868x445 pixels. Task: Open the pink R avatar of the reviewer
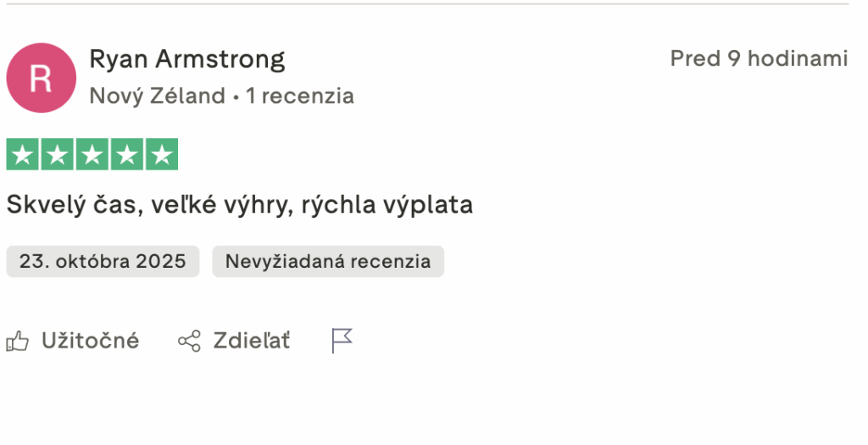coord(41,78)
